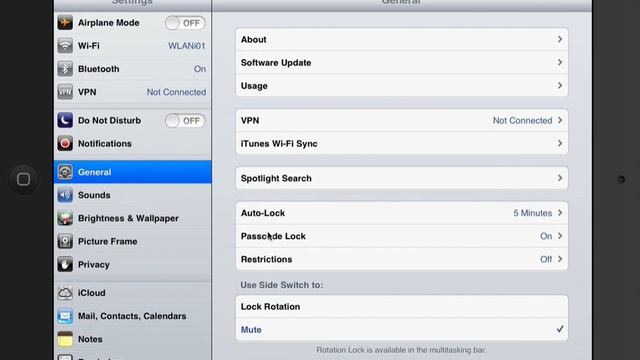Tap Restrictions 'Off' value
The width and height of the screenshot is (640, 360).
click(546, 259)
